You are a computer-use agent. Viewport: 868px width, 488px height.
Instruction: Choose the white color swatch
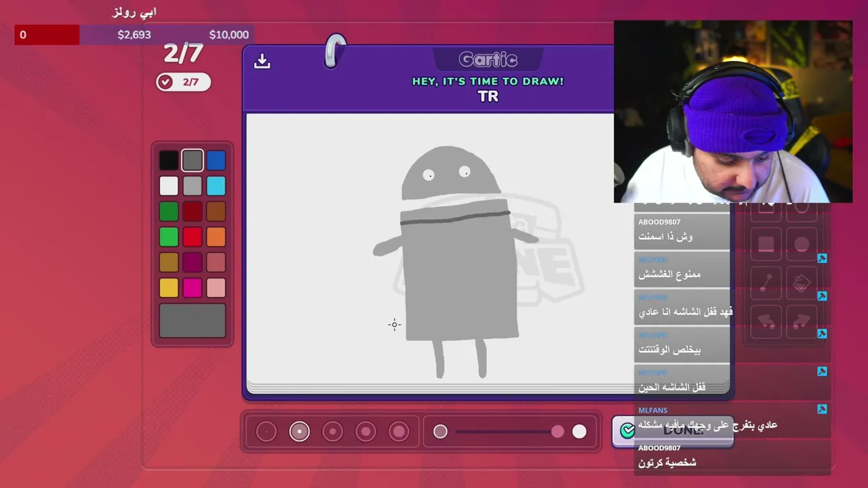(x=169, y=186)
